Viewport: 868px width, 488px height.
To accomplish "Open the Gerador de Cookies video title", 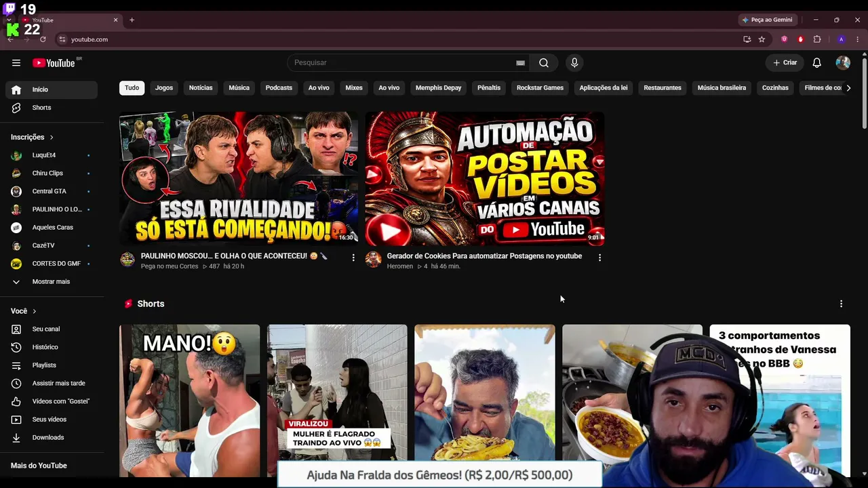I will pyautogui.click(x=484, y=256).
